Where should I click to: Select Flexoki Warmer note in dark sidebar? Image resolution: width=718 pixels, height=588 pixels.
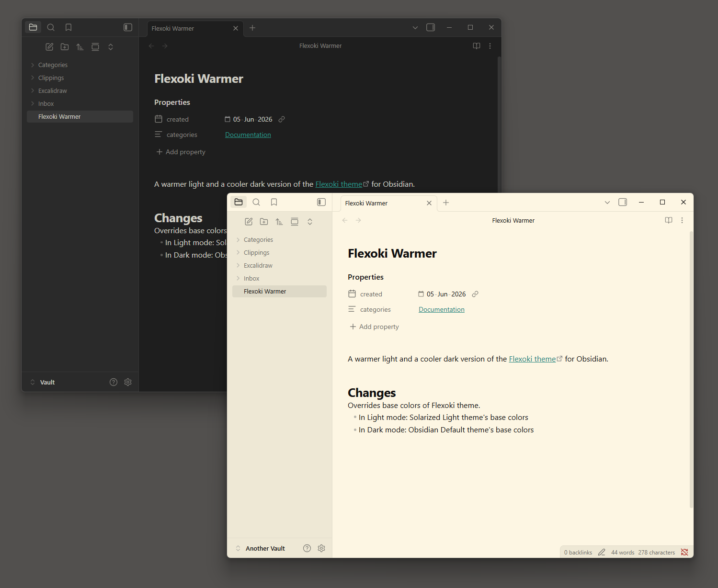80,116
